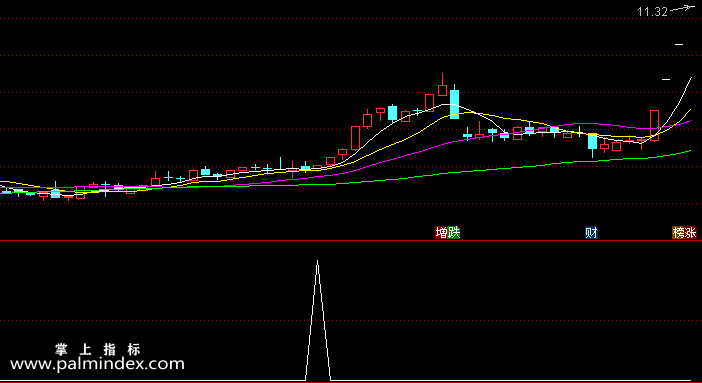702x383 pixels.
Task: Select the highest red candlestick with upper wick
Action: [442, 85]
